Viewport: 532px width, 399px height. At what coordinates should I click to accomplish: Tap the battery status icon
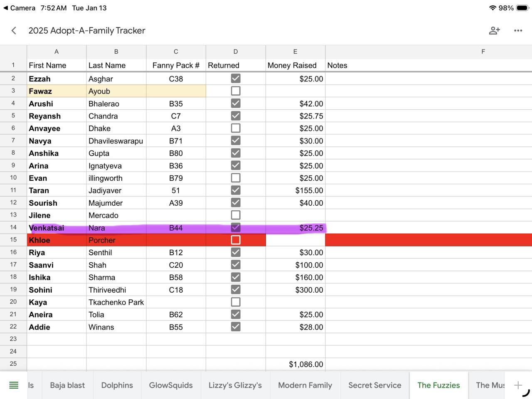(x=522, y=8)
